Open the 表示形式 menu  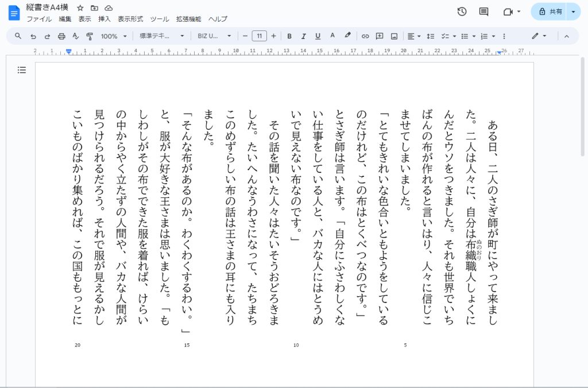click(x=130, y=19)
